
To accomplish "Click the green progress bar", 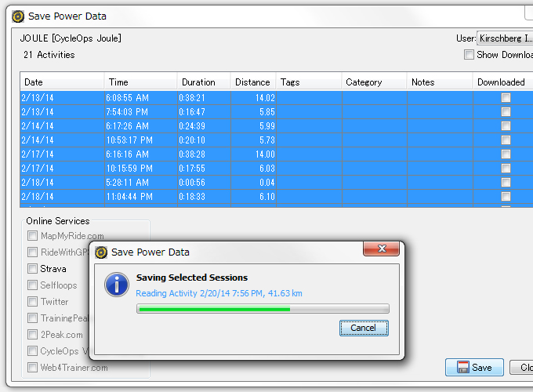I will 263,309.
